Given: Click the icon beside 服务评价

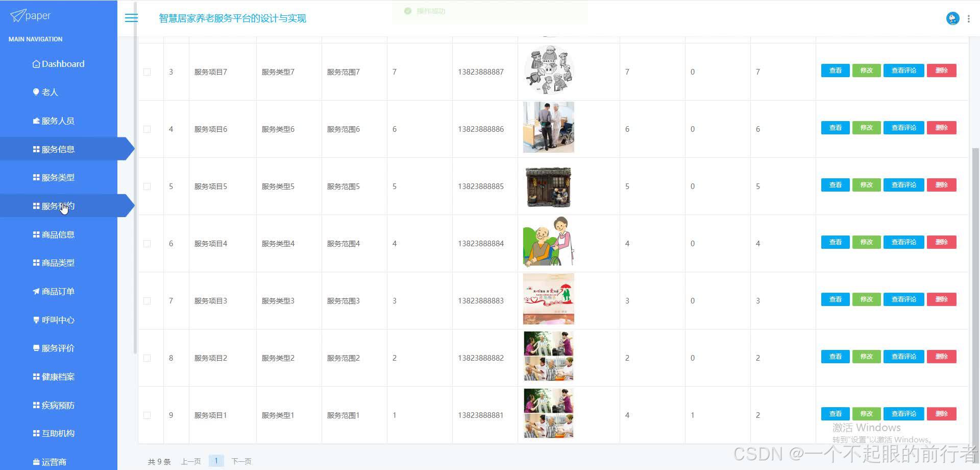Looking at the screenshot, I should pos(36,348).
